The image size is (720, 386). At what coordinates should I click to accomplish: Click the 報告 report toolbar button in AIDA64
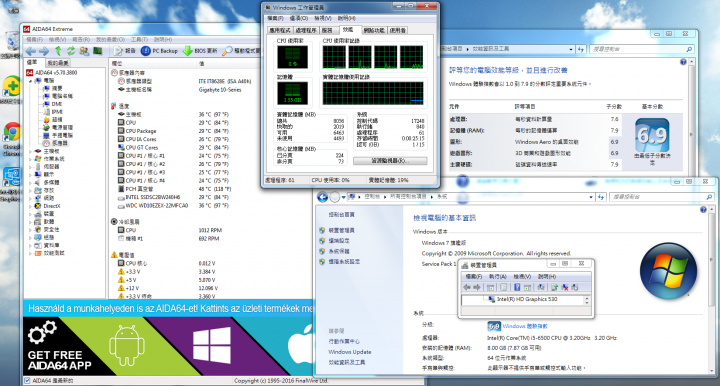click(124, 51)
